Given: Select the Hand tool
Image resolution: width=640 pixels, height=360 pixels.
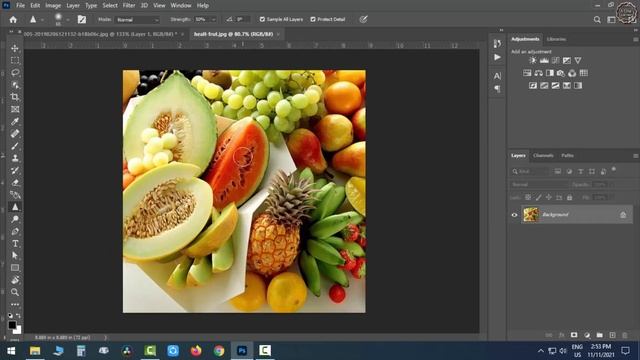Looking at the screenshot, I should 15,280.
